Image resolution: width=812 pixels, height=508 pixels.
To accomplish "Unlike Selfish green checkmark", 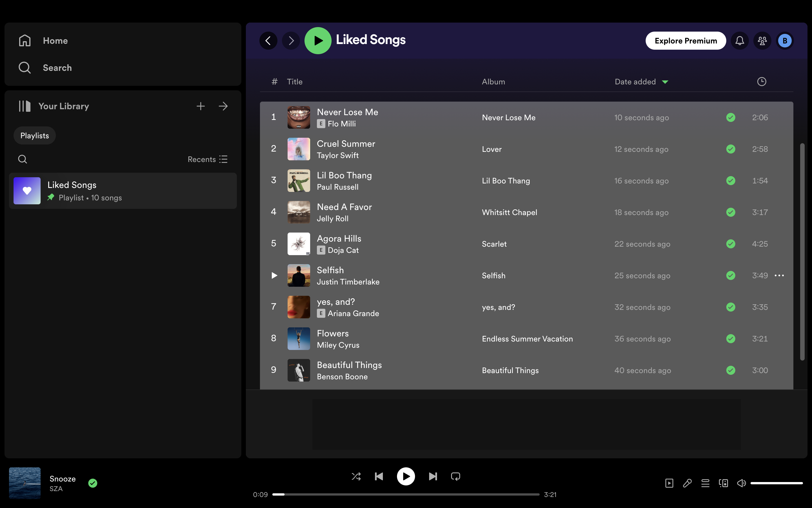I will coord(731,275).
